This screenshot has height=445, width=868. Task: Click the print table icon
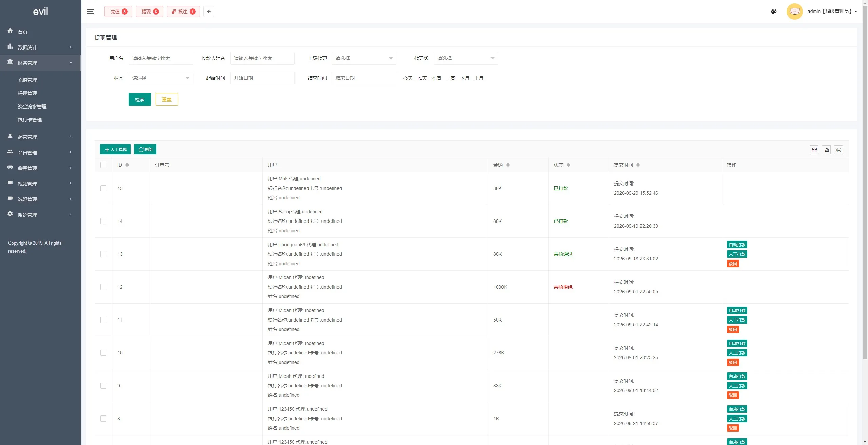pos(839,150)
